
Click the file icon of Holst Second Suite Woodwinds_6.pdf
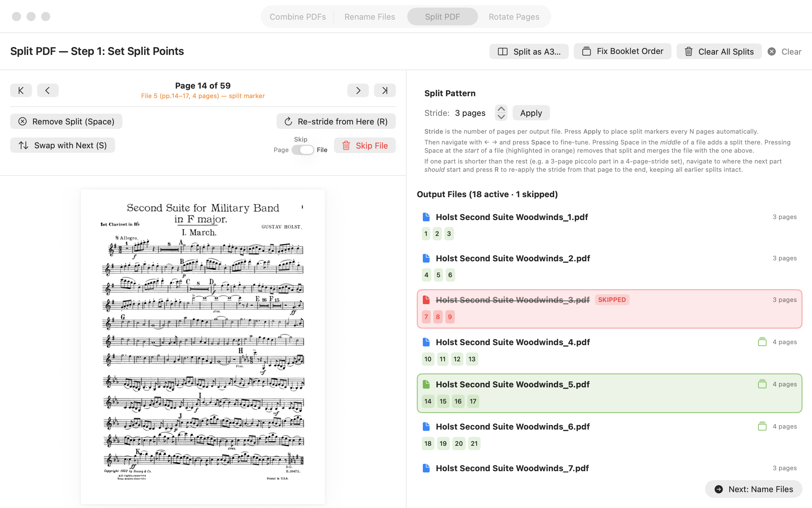pos(426,426)
